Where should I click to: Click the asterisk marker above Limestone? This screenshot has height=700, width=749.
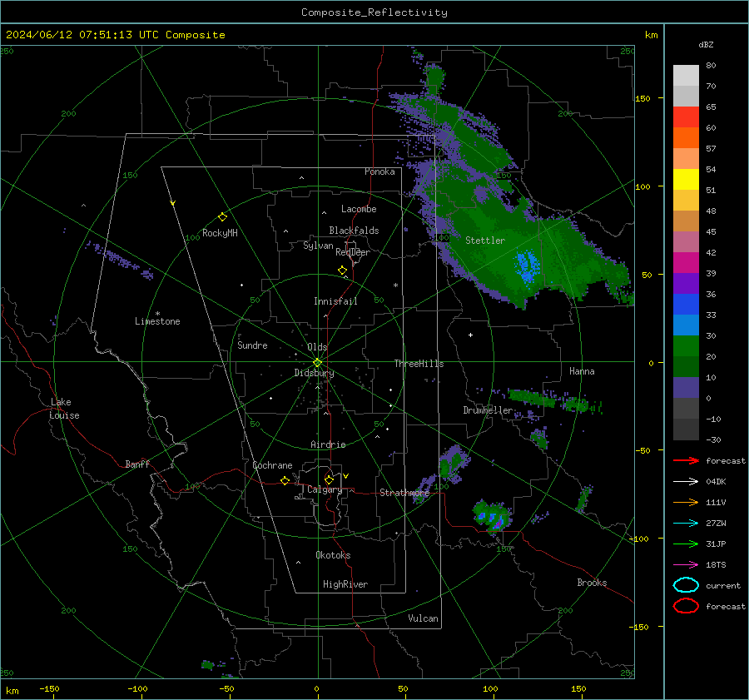[x=157, y=314]
